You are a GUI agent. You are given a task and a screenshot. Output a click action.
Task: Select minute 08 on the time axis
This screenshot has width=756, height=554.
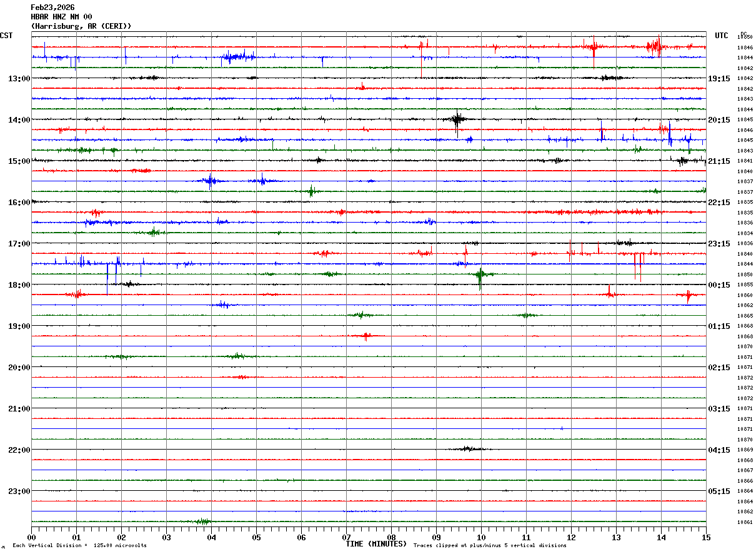(x=391, y=538)
